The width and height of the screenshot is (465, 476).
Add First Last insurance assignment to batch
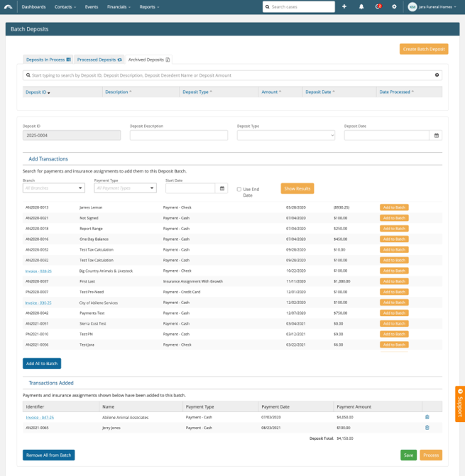pyautogui.click(x=394, y=281)
